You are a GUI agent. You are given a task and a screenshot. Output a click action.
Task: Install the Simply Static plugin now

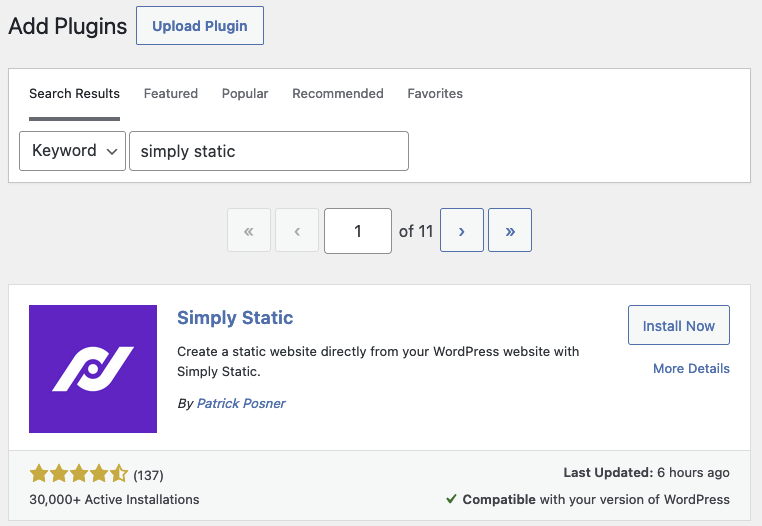click(679, 326)
